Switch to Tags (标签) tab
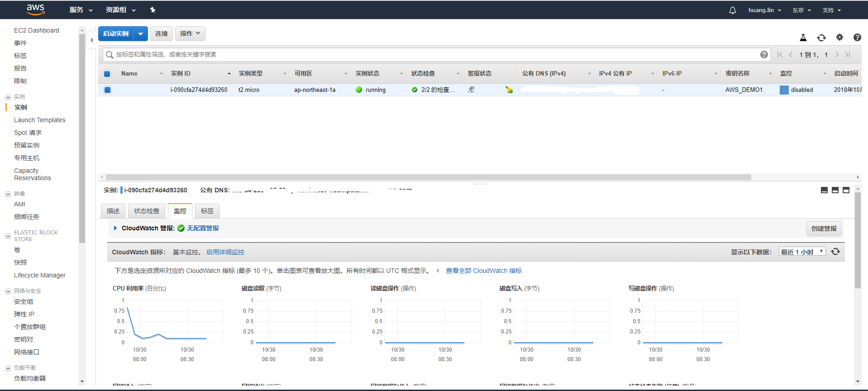The height and width of the screenshot is (391, 868). (x=207, y=211)
